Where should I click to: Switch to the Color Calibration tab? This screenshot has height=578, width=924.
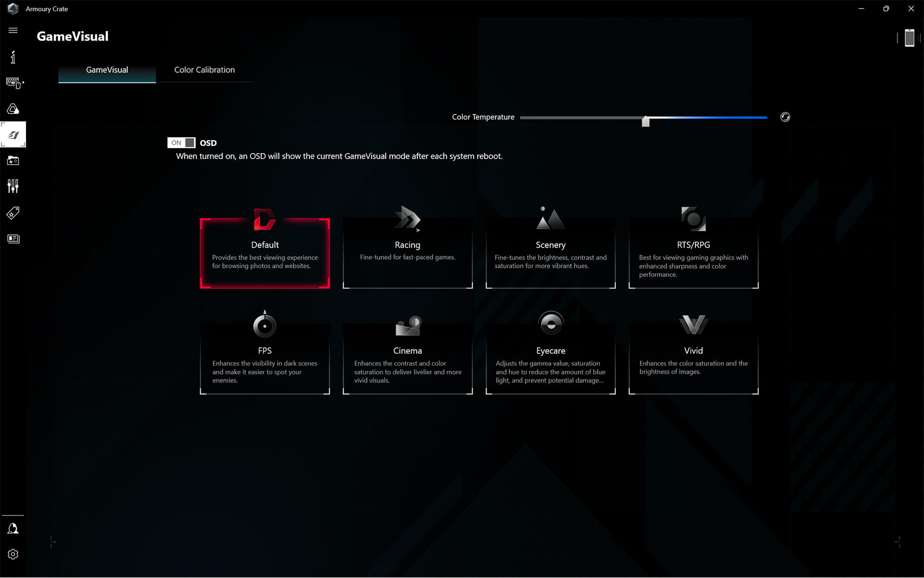(204, 69)
